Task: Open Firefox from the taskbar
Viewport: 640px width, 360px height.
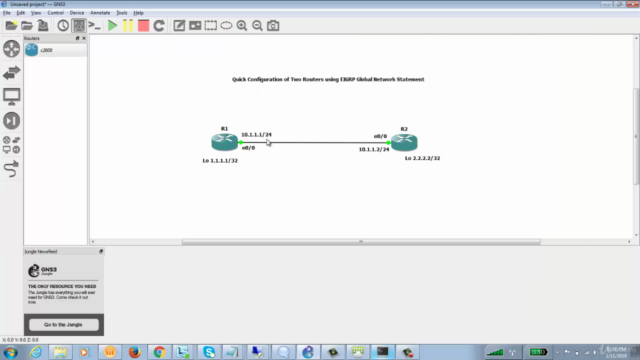Action: [x=134, y=352]
